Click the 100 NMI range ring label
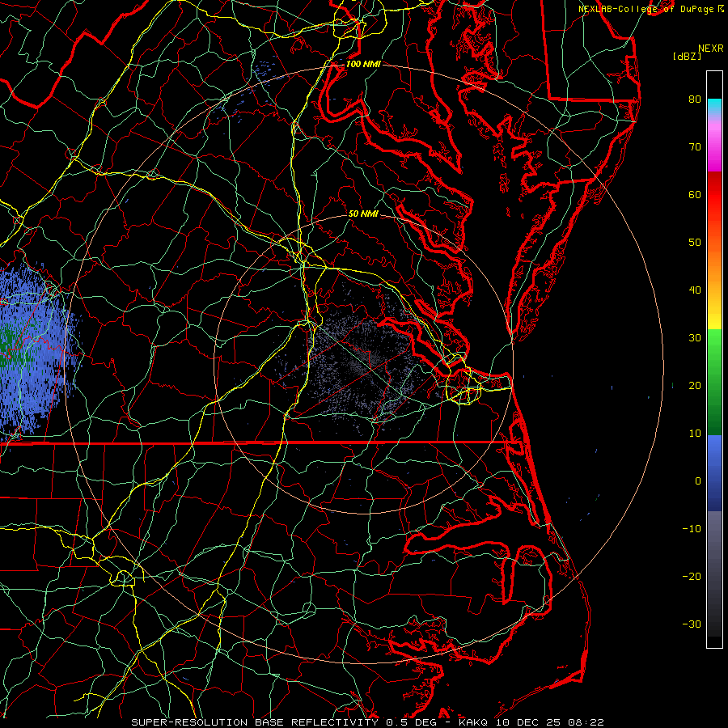Image resolution: width=728 pixels, height=728 pixels. (363, 64)
